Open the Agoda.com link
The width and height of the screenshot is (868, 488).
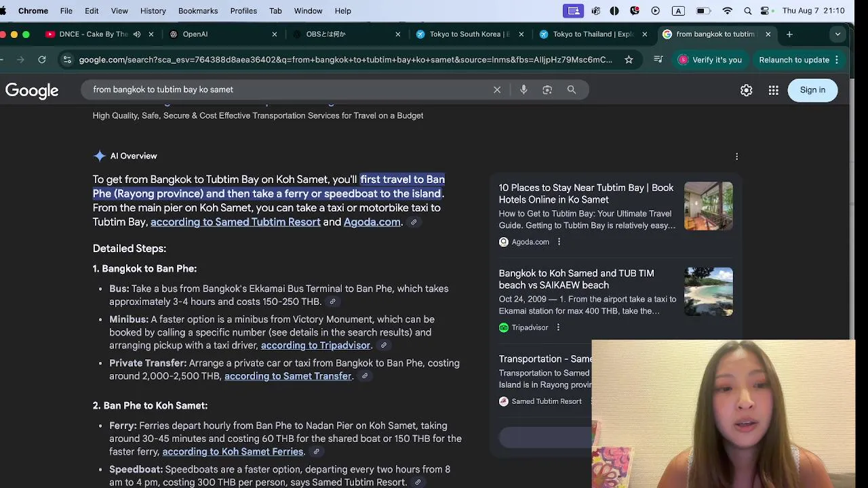click(x=372, y=222)
